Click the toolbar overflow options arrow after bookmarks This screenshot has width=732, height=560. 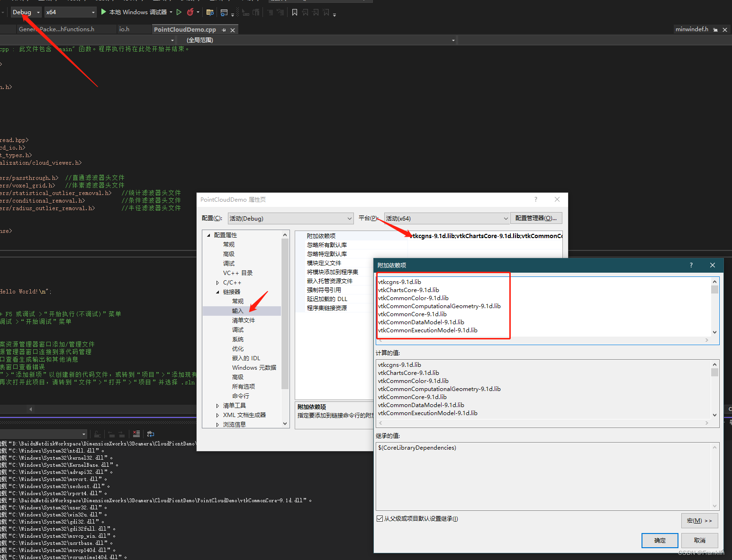pyautogui.click(x=334, y=14)
